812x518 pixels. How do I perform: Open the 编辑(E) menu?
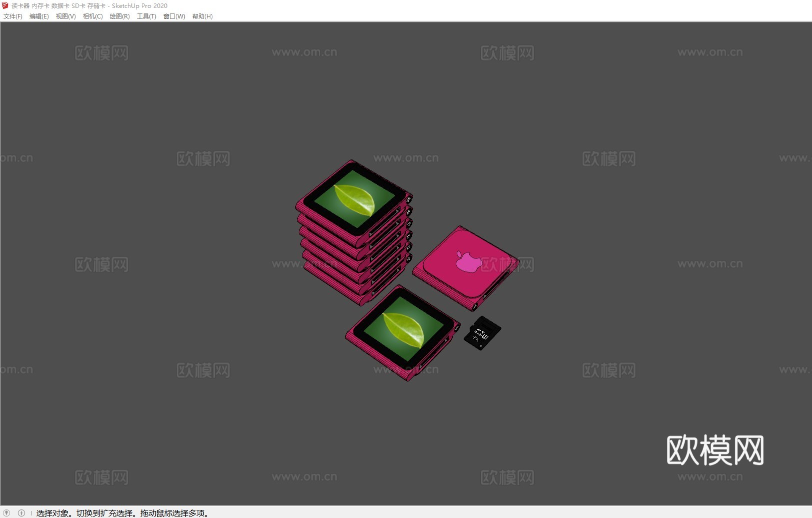coord(39,16)
